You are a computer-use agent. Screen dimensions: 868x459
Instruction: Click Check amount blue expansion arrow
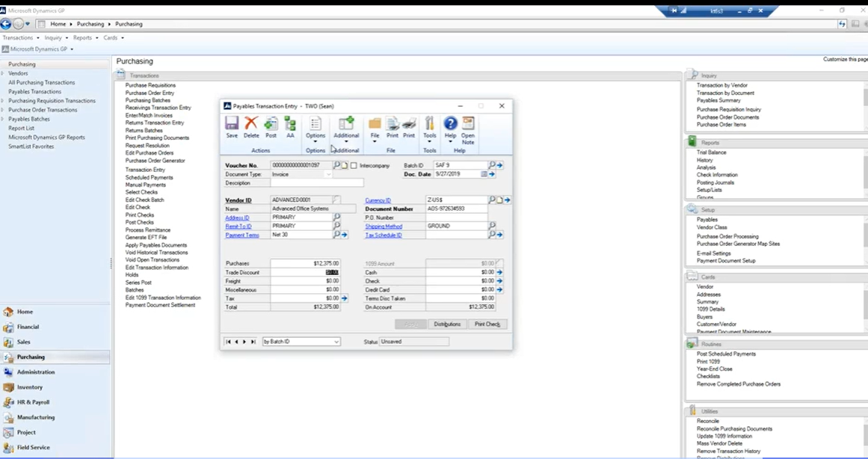(x=499, y=281)
